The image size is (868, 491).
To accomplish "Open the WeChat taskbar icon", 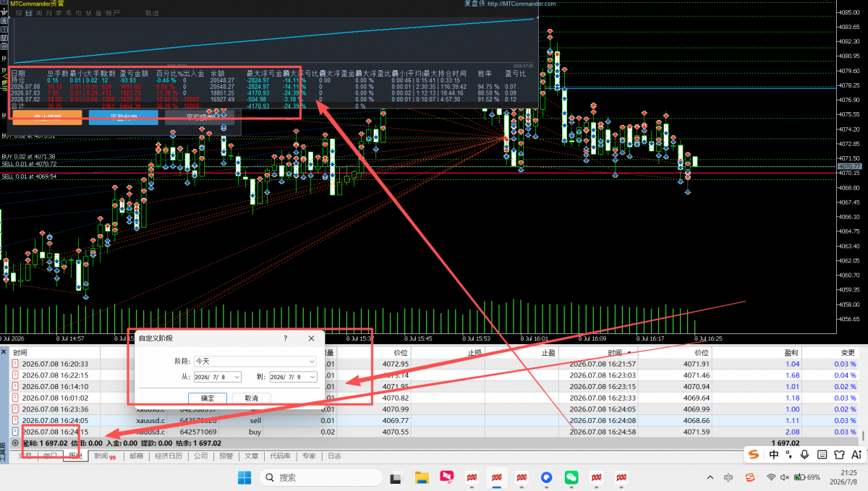I will pos(571,477).
